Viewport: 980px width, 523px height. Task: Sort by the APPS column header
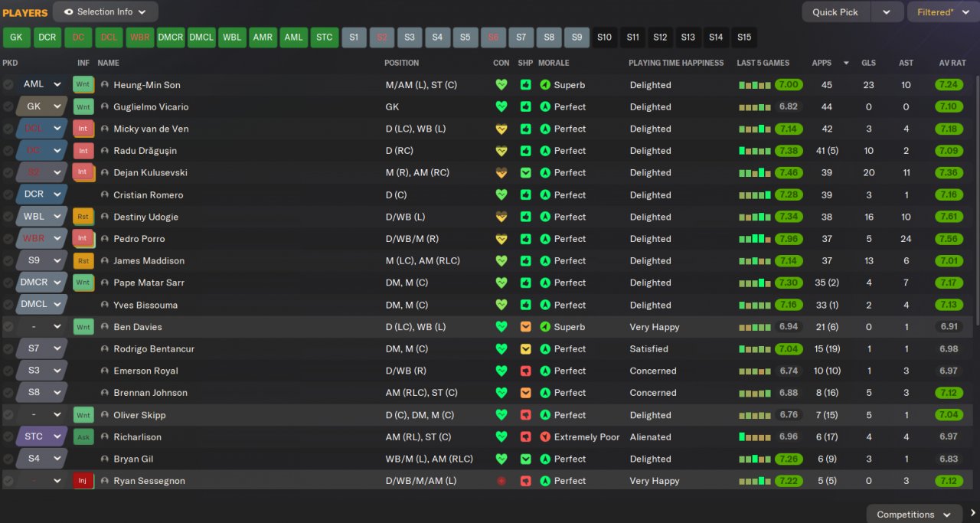tap(822, 63)
